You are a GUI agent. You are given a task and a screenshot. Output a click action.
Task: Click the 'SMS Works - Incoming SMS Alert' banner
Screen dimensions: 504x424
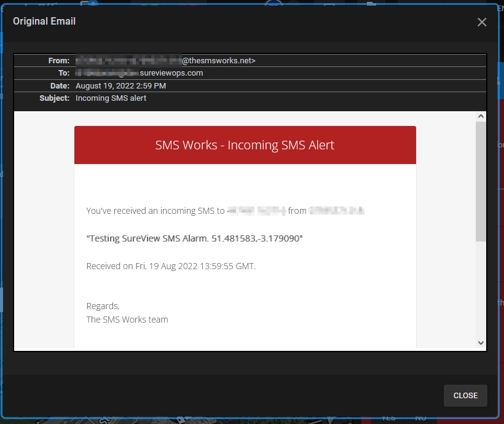(245, 145)
